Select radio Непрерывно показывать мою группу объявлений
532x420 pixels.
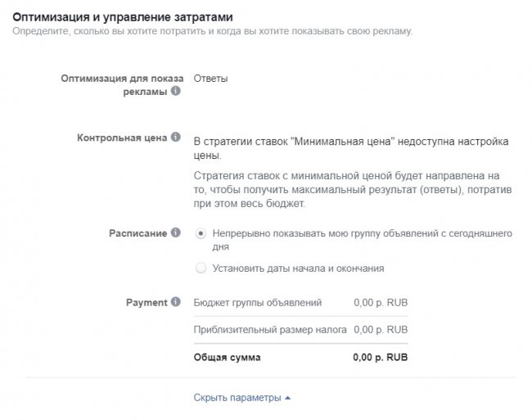point(201,233)
